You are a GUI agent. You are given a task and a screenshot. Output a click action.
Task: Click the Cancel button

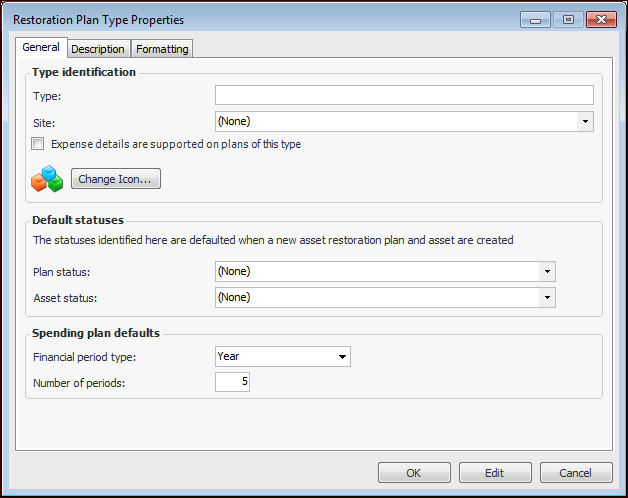576,473
